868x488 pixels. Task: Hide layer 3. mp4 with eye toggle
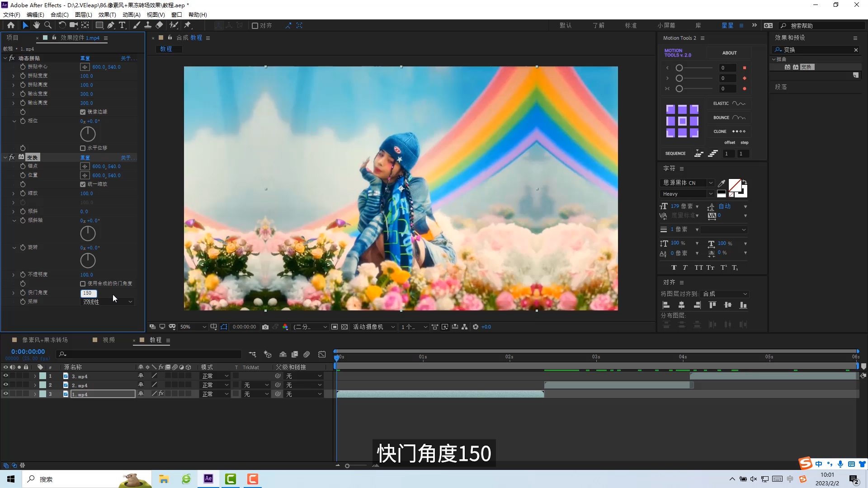(6, 376)
